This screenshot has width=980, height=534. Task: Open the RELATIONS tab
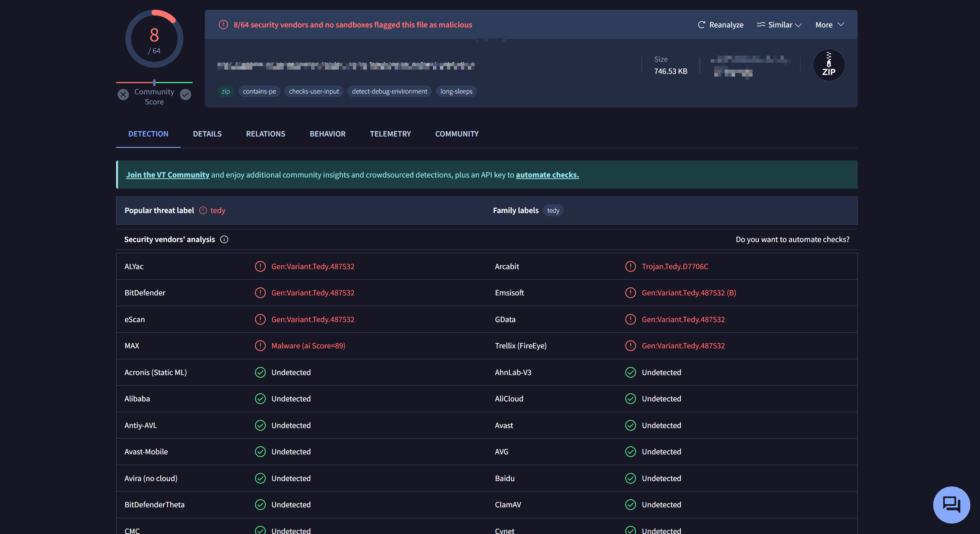tap(265, 134)
